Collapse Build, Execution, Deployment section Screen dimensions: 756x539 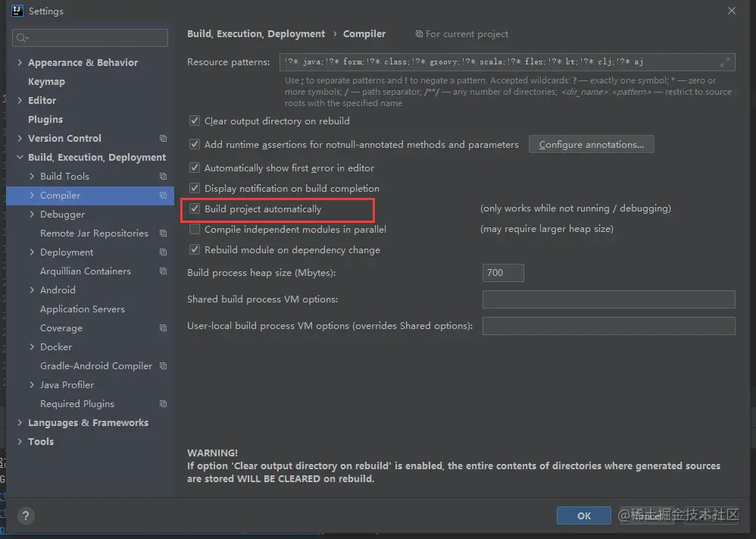click(x=20, y=158)
